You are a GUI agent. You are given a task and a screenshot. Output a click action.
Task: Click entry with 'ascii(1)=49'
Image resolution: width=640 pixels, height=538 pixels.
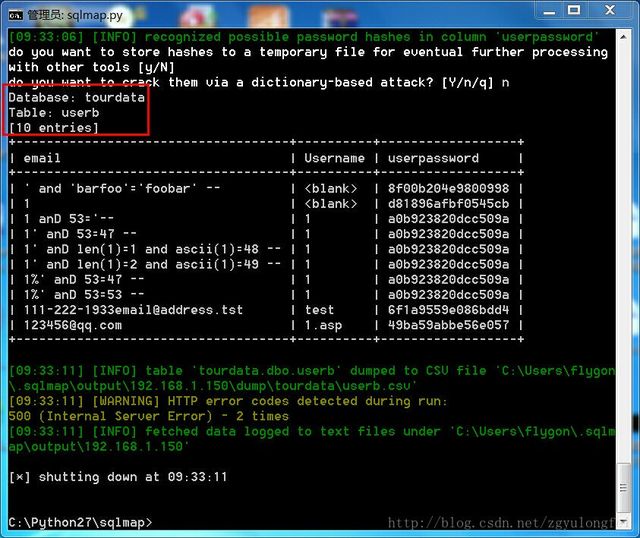(x=152, y=264)
